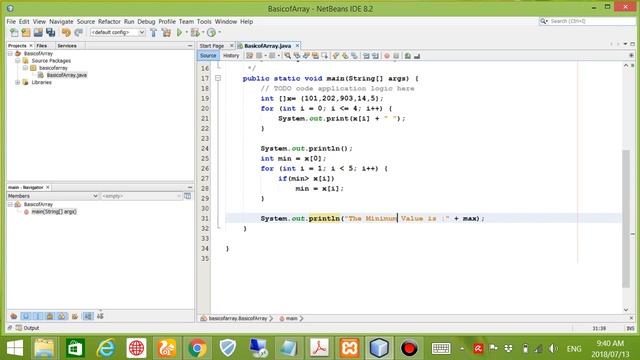This screenshot has height=360, width=640.
Task: Open the Adobe Reader taskbar icon
Action: (x=319, y=348)
